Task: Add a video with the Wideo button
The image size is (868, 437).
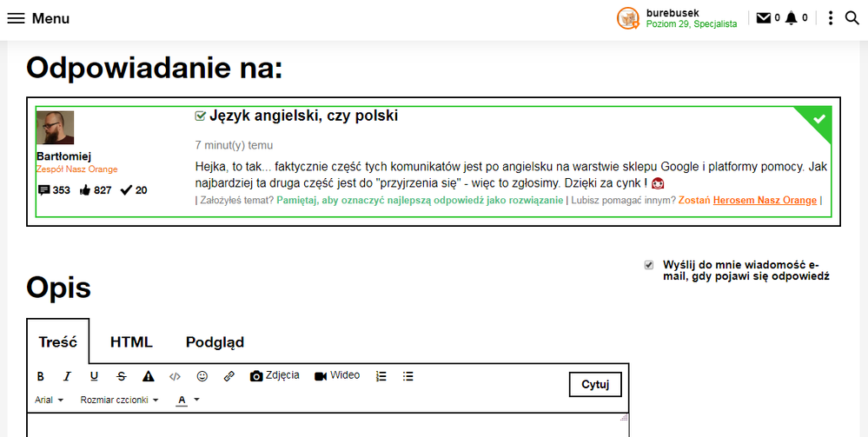Action: click(x=337, y=375)
